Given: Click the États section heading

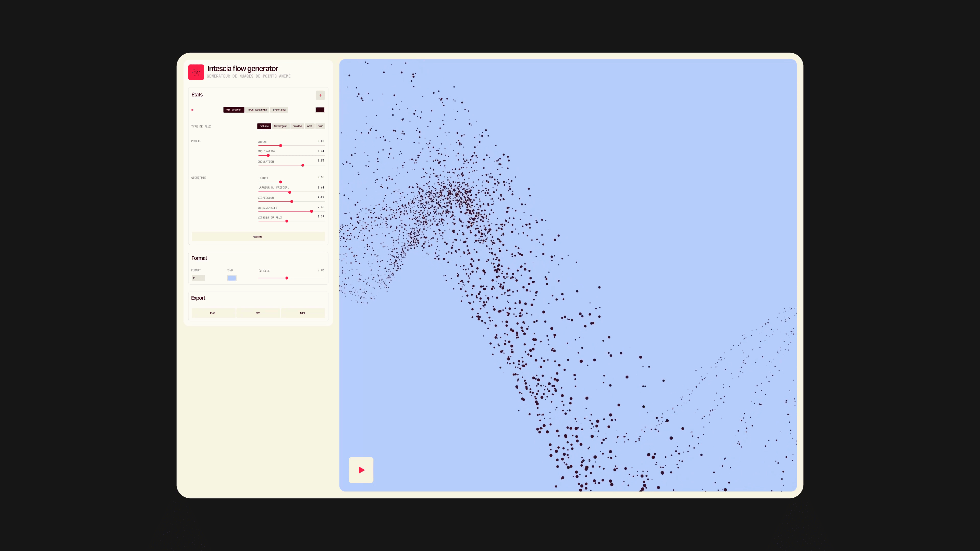Looking at the screenshot, I should (197, 95).
